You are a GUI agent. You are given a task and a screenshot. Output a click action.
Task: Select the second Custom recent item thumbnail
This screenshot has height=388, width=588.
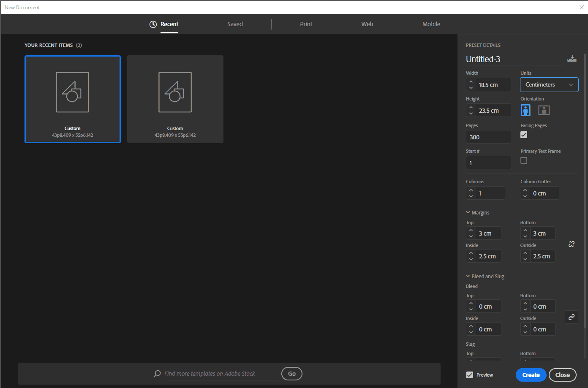tap(175, 99)
